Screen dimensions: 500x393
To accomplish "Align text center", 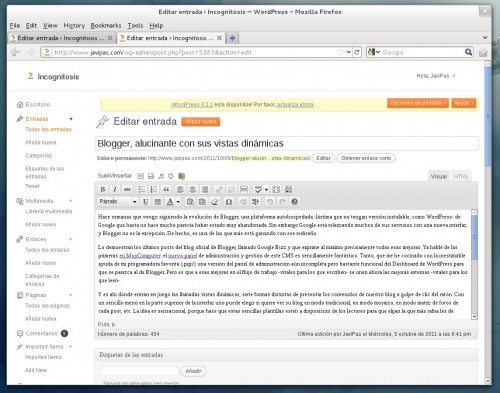I will (x=192, y=189).
